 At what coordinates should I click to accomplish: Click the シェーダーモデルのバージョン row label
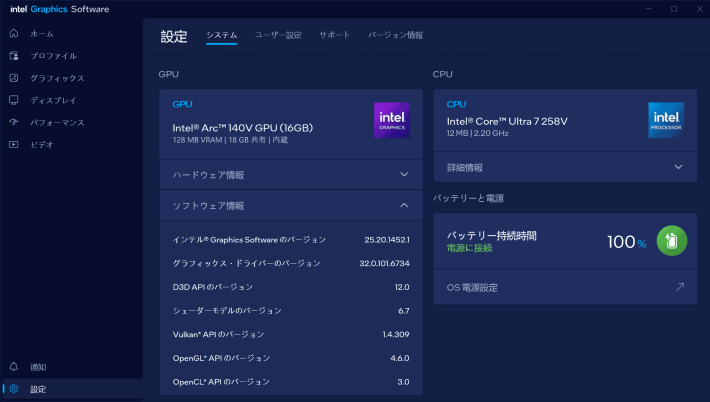[x=227, y=311]
